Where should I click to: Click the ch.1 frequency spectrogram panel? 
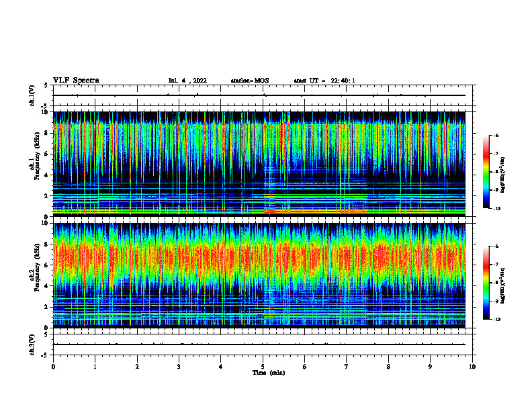click(263, 164)
